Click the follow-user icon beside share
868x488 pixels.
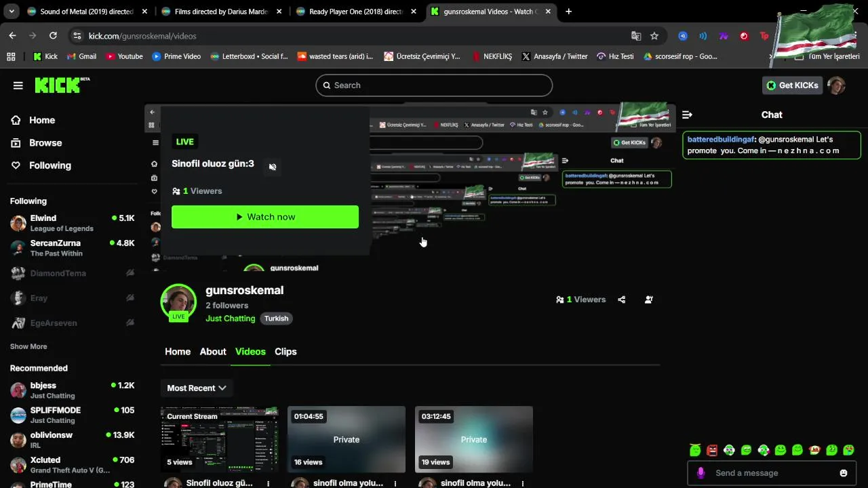pos(649,300)
